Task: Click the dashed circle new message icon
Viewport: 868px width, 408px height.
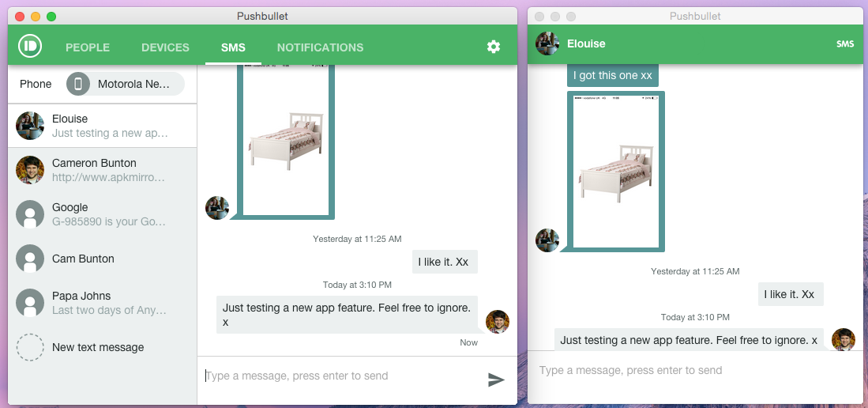Action: tap(30, 347)
